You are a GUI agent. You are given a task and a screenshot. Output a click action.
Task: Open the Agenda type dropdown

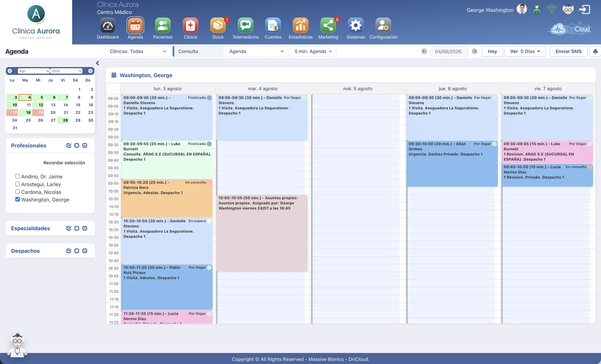(256, 51)
